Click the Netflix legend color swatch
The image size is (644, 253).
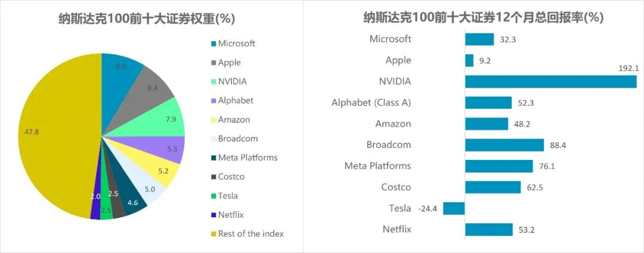pyautogui.click(x=213, y=215)
